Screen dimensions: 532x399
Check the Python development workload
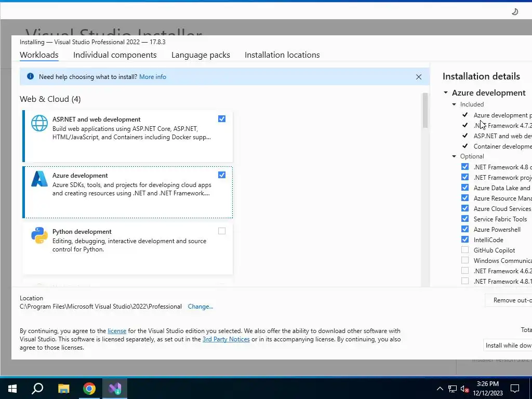(221, 231)
